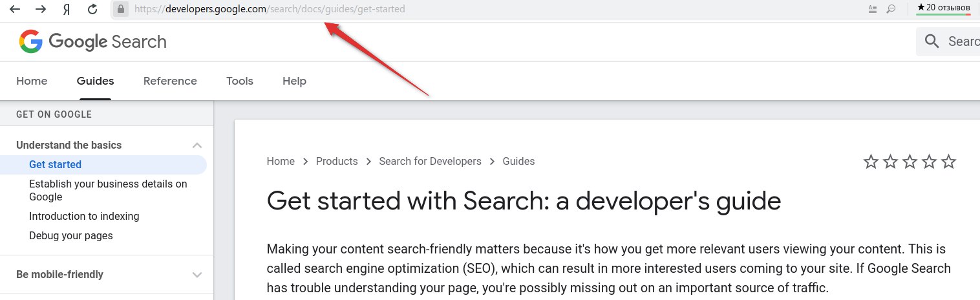
Task: Click the address bar URL field
Action: click(491, 9)
